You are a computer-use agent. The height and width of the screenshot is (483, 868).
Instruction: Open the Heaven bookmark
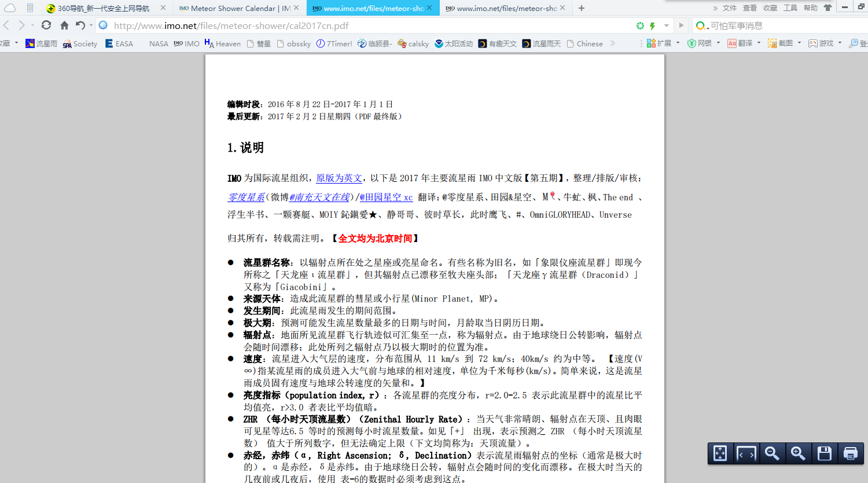223,43
